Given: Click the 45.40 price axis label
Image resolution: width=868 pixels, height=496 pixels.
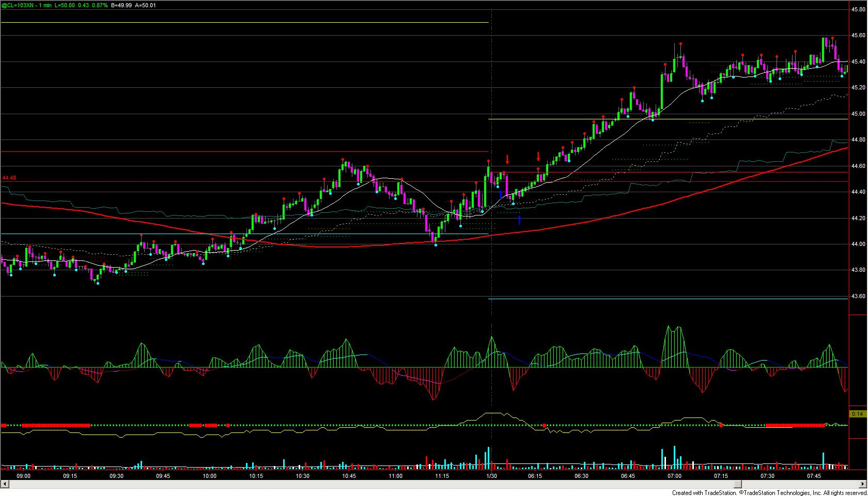Looking at the screenshot, I should point(858,62).
